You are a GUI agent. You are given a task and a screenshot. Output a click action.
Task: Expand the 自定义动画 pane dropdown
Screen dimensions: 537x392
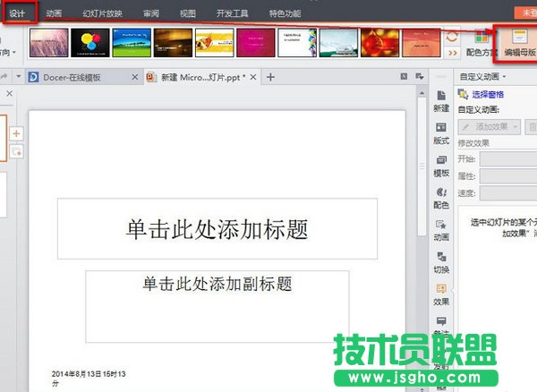pyautogui.click(x=504, y=77)
